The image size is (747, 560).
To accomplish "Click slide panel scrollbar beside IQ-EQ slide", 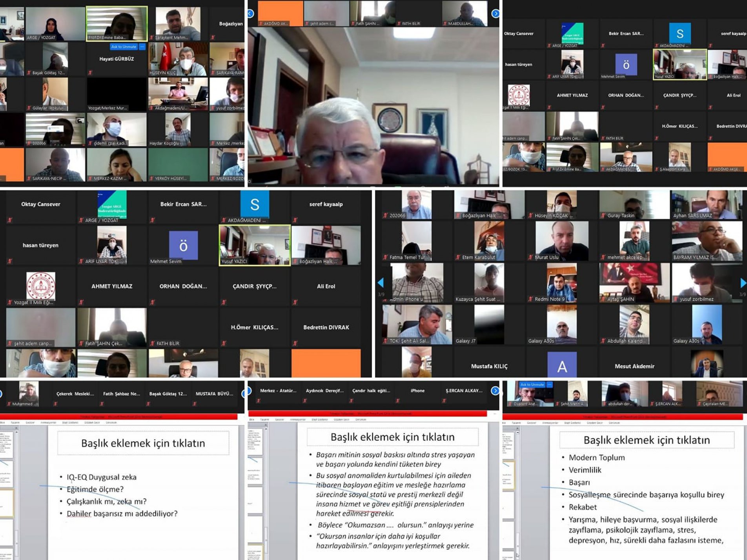I will pyautogui.click(x=16, y=490).
